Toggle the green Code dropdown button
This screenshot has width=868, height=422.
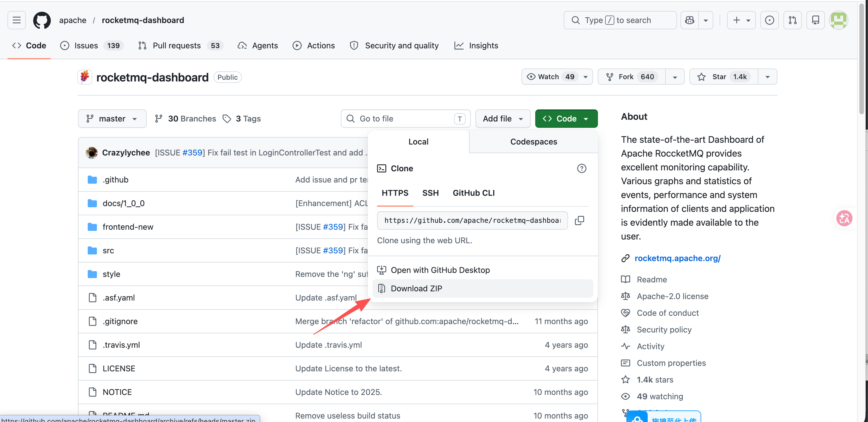tap(566, 119)
